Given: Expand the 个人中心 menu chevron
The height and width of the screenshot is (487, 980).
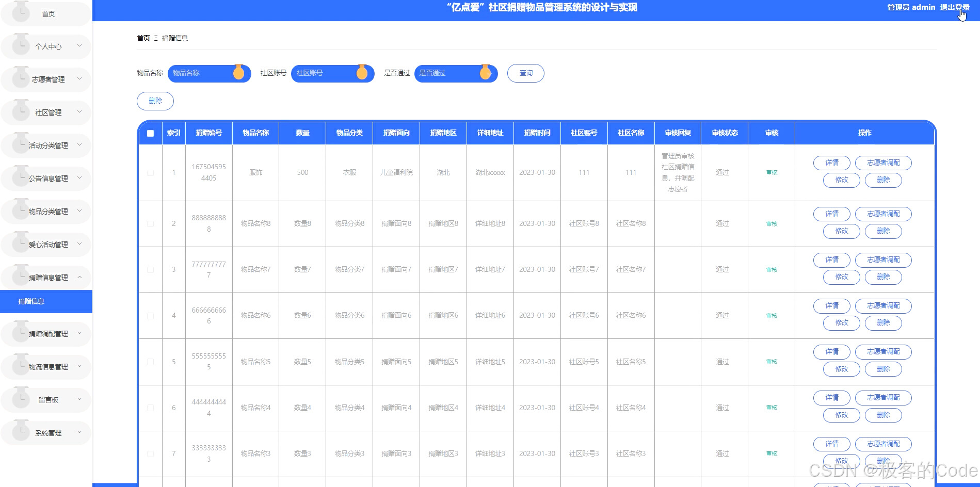Looking at the screenshot, I should 79,46.
